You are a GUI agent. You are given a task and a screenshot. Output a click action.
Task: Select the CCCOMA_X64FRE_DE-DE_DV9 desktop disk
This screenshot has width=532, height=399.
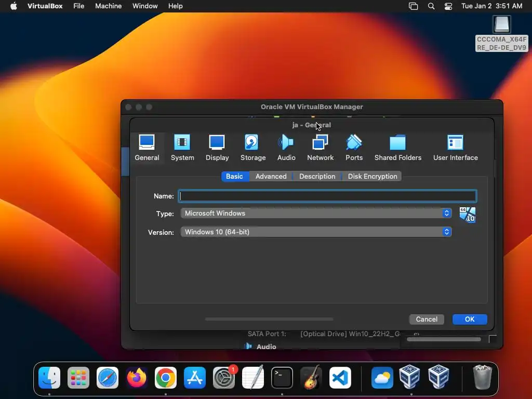pos(501,34)
